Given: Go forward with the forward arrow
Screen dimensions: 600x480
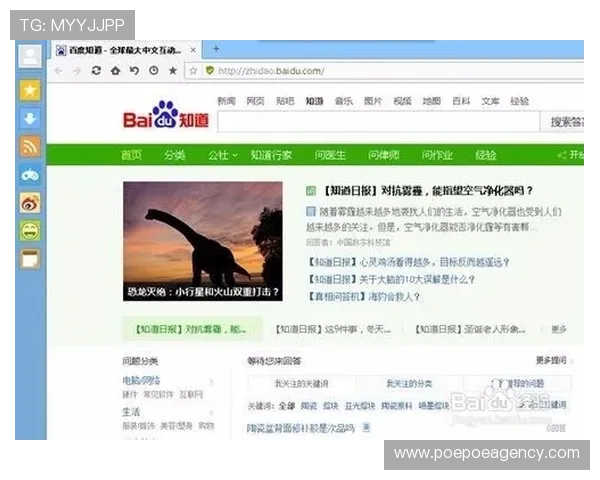Looking at the screenshot, I should click(77, 71).
